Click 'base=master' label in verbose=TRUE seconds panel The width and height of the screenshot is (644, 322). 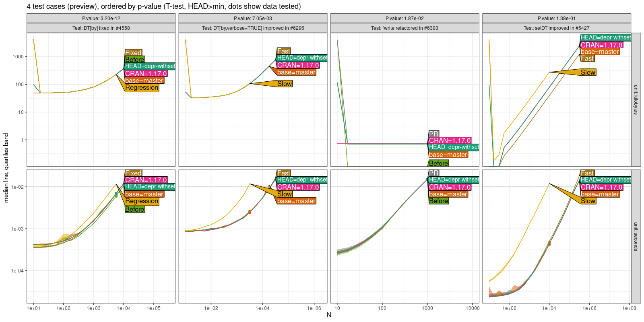(296, 201)
